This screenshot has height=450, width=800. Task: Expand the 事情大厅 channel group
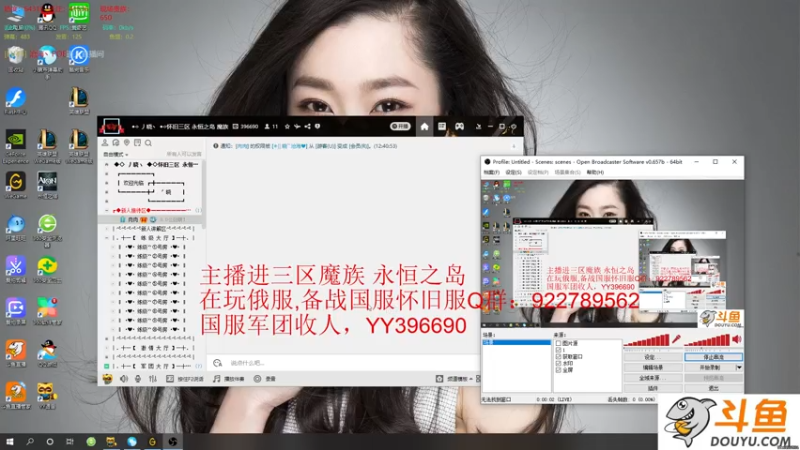coord(107,348)
